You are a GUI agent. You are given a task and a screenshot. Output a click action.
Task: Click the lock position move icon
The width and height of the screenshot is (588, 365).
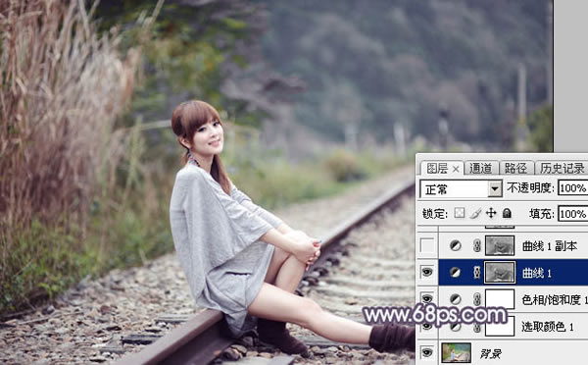(491, 213)
